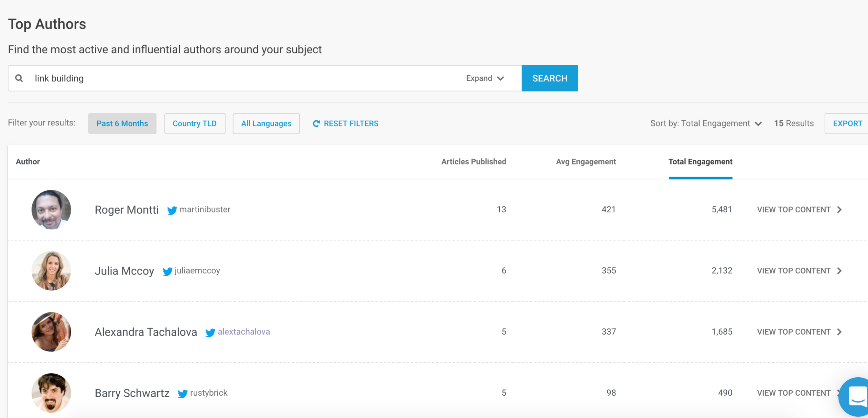Sort by Avg Engagement column
The image size is (868, 418).
tap(586, 162)
